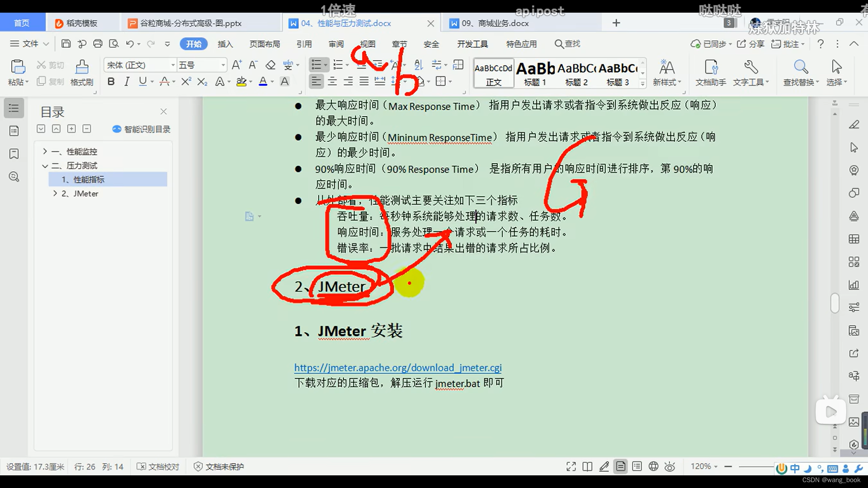Click zoom out minus on zoom slider

pos(728,466)
